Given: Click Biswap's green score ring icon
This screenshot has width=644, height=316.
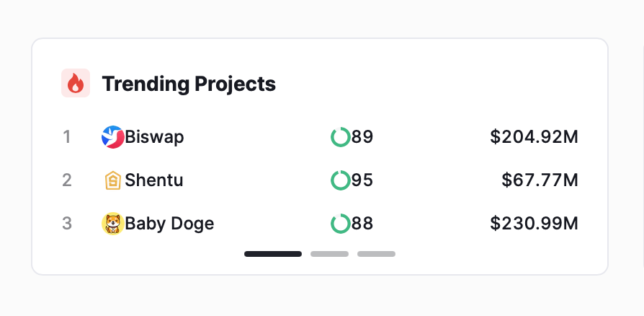Looking at the screenshot, I should click(341, 137).
